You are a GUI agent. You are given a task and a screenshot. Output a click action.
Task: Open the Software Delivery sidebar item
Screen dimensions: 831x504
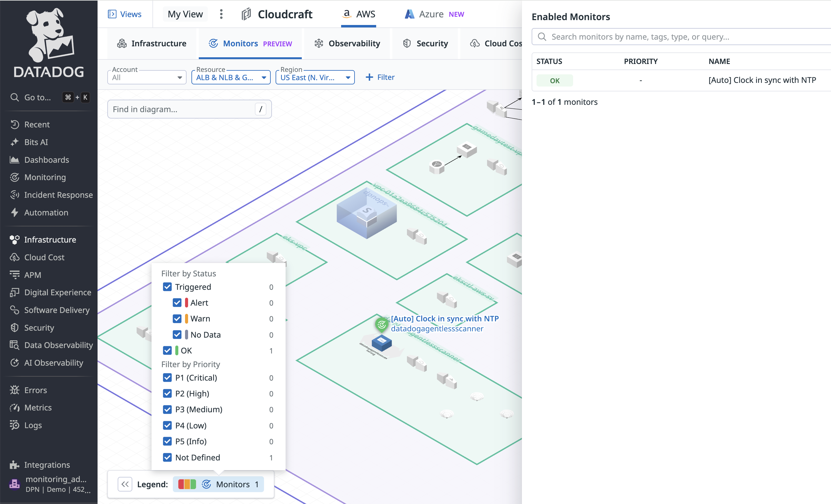(x=56, y=310)
